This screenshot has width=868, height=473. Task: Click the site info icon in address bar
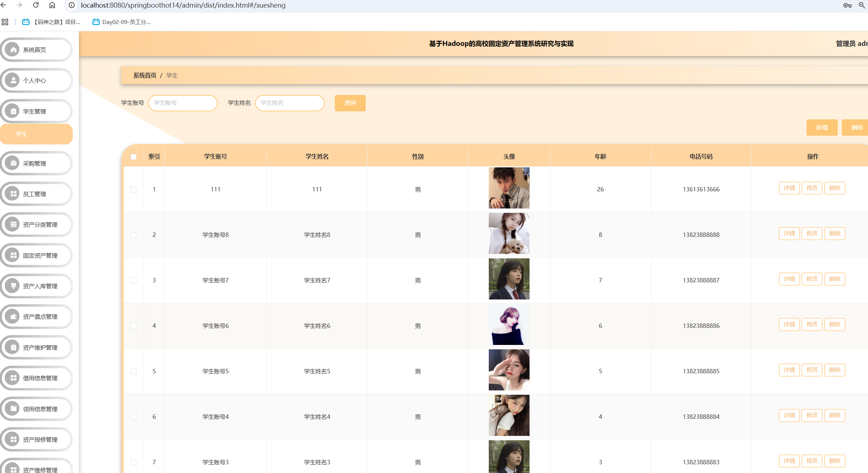pyautogui.click(x=72, y=5)
